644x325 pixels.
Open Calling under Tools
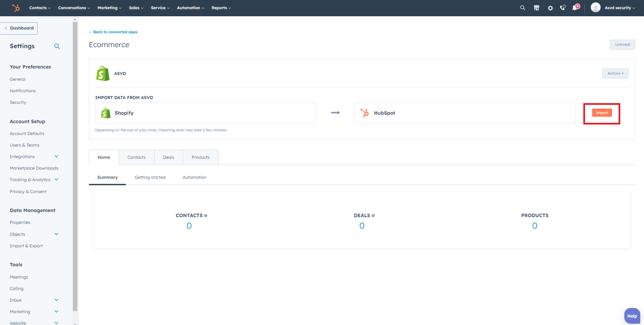pyautogui.click(x=17, y=289)
